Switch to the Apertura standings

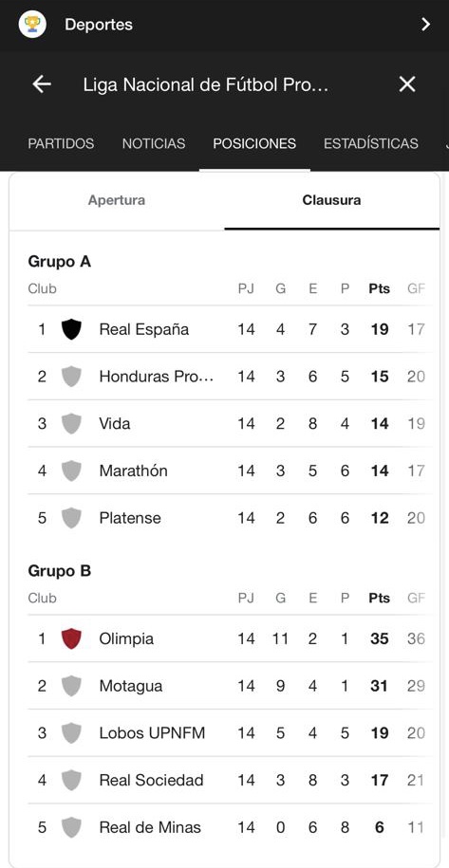pos(117,200)
